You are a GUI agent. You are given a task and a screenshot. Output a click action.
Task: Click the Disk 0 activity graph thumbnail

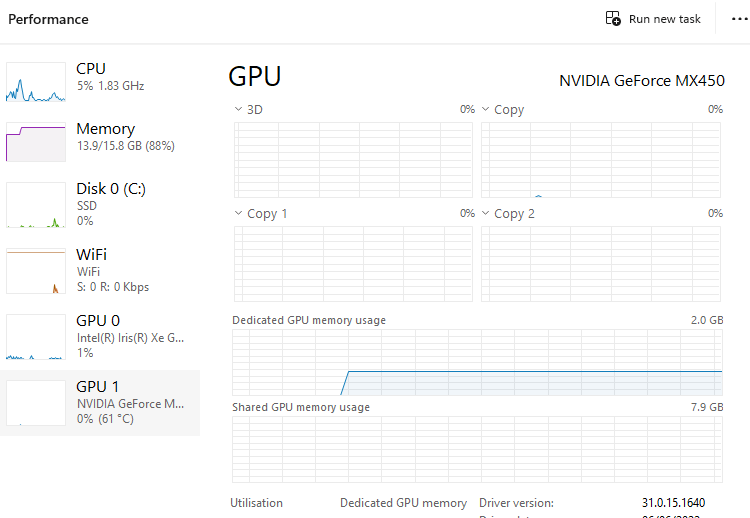pyautogui.click(x=36, y=205)
